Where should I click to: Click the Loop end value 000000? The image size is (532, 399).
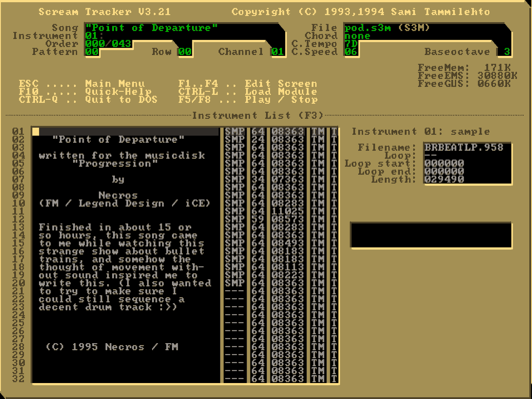(x=444, y=172)
